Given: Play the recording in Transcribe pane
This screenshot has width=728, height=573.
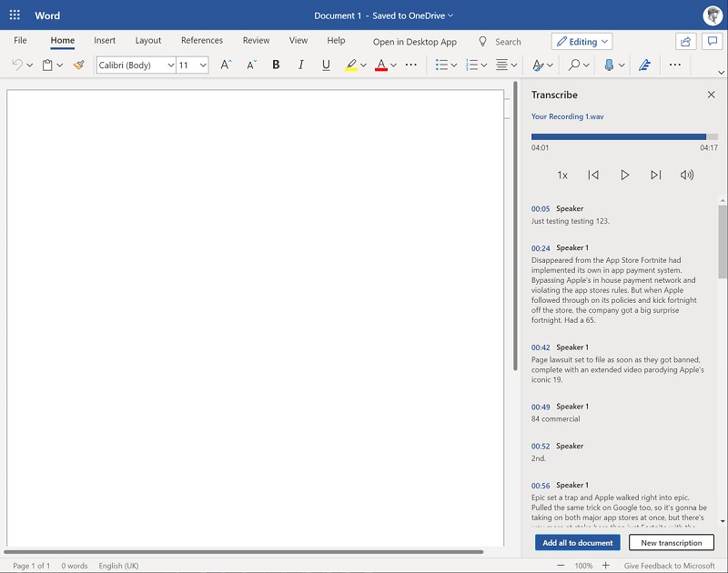Looking at the screenshot, I should pos(624,175).
